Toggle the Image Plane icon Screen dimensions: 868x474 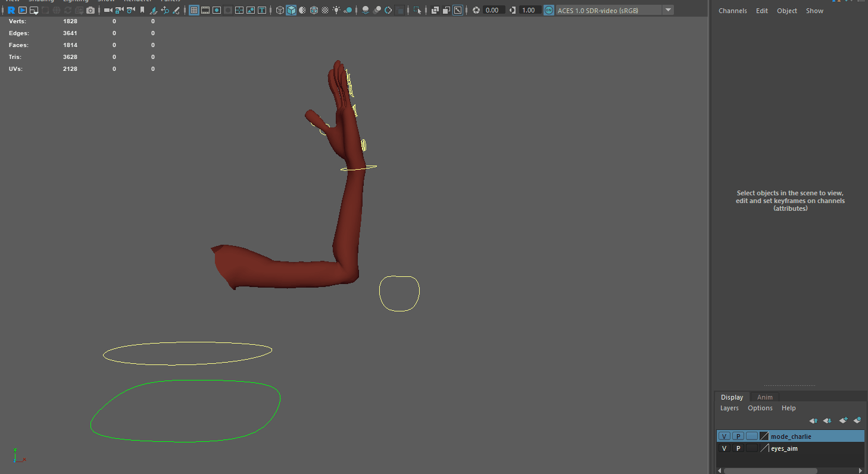tap(154, 10)
